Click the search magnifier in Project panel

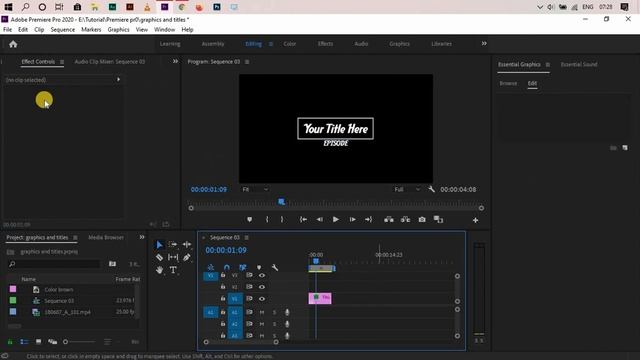point(12,264)
